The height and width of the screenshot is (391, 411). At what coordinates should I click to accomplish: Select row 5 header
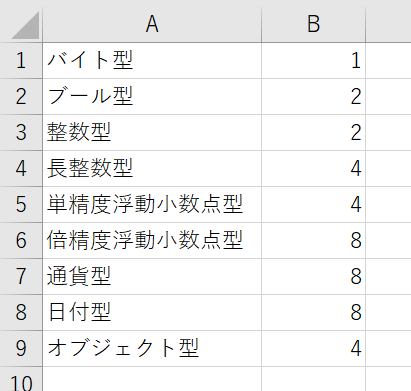21,204
